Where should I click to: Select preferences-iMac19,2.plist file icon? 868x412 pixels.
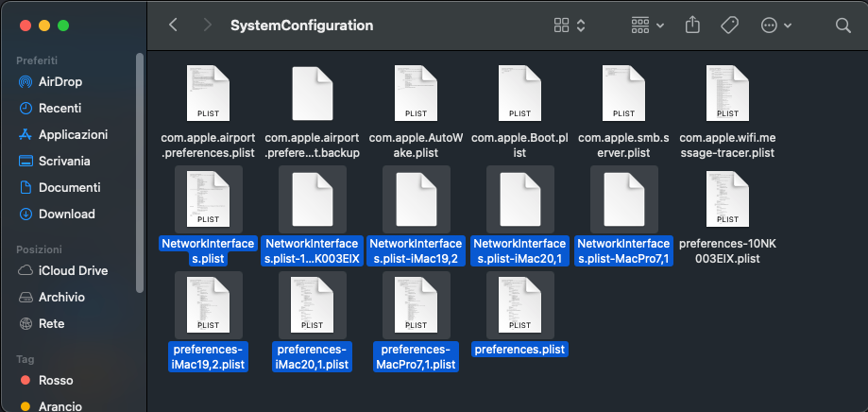click(x=208, y=304)
